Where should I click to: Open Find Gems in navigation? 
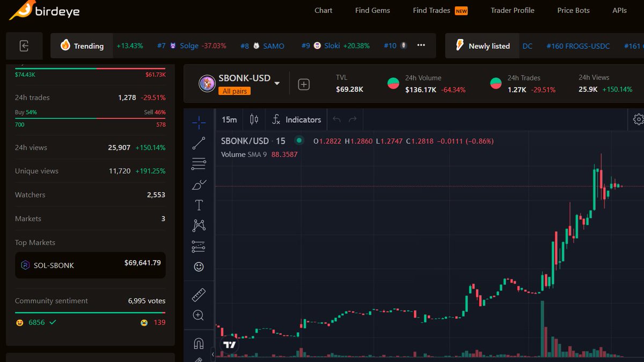point(372,10)
